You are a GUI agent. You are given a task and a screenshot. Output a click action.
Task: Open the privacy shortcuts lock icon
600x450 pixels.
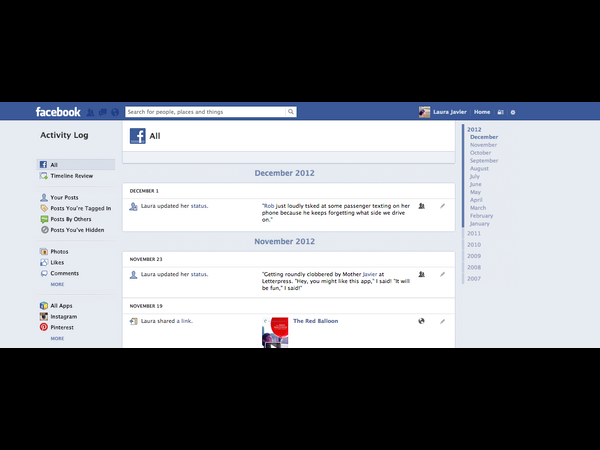point(501,112)
